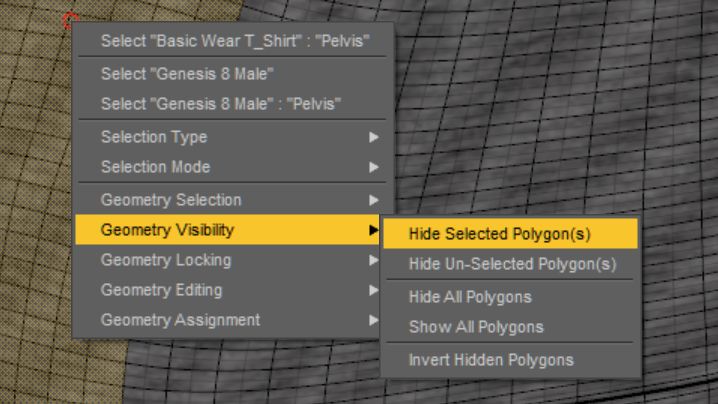The image size is (718, 404).
Task: Click the highlighted Geometry Visibility item
Action: [228, 230]
